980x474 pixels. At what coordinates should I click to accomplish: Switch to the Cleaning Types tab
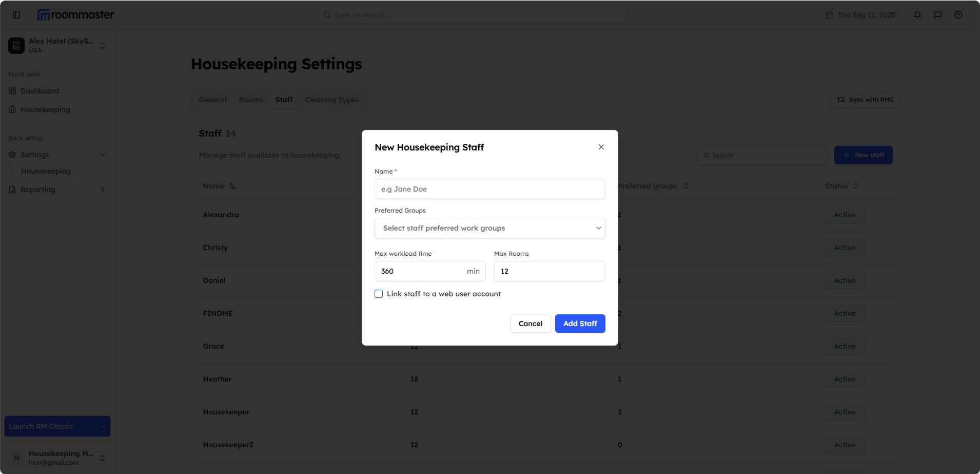tap(332, 100)
